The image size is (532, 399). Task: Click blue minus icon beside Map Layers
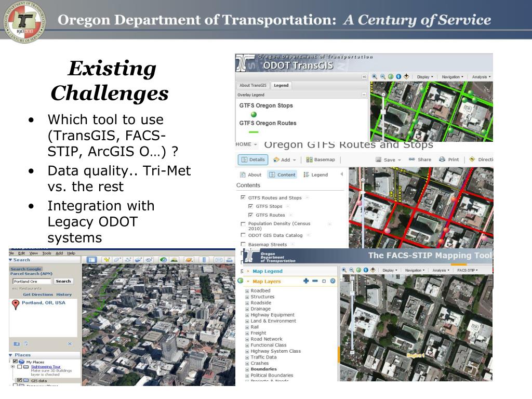[315, 281]
